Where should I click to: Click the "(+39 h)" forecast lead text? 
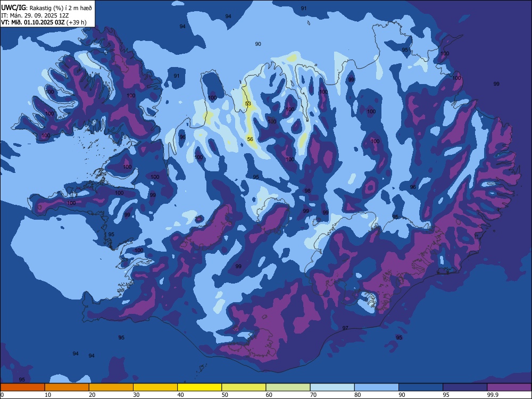(76, 22)
